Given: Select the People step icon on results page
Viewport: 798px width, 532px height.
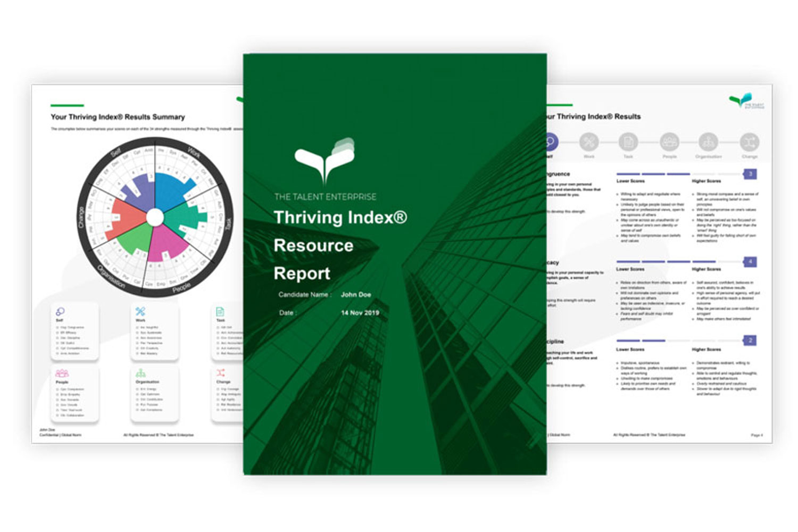Looking at the screenshot, I should 669,143.
